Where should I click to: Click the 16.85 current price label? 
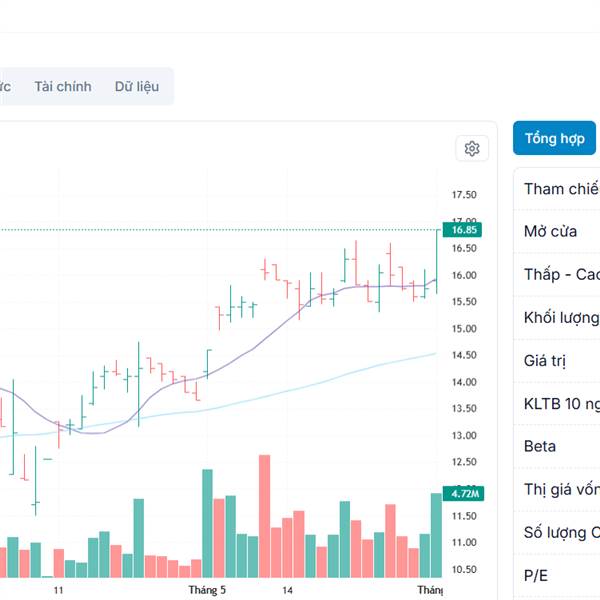tap(464, 230)
